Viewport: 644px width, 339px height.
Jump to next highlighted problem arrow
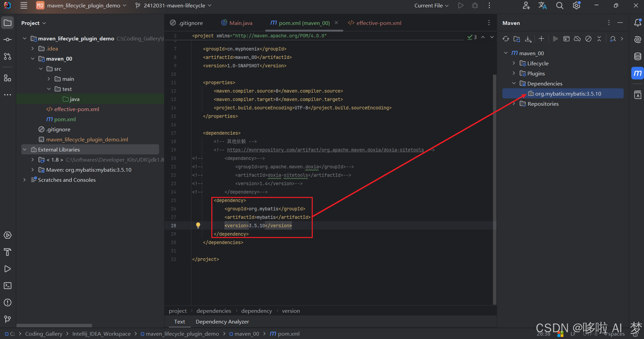(x=492, y=37)
